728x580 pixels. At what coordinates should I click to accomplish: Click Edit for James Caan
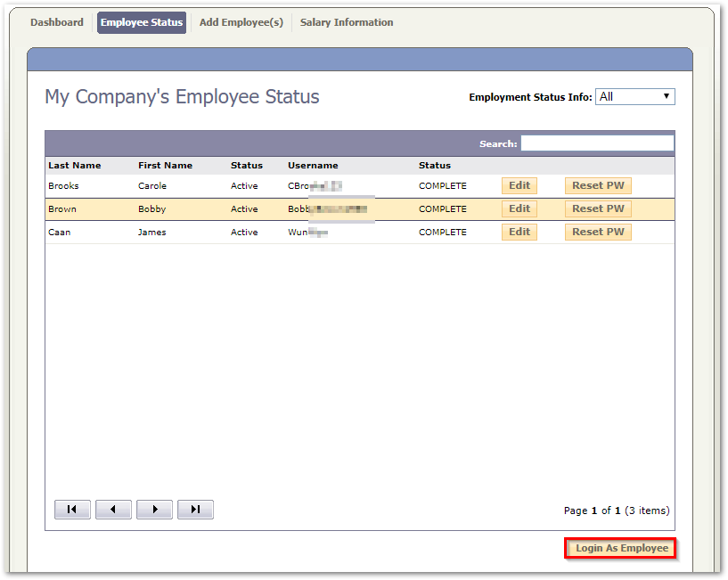coord(519,232)
